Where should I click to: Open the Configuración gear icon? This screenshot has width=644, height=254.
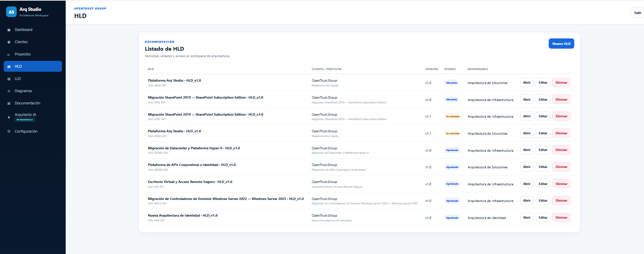coord(9,131)
